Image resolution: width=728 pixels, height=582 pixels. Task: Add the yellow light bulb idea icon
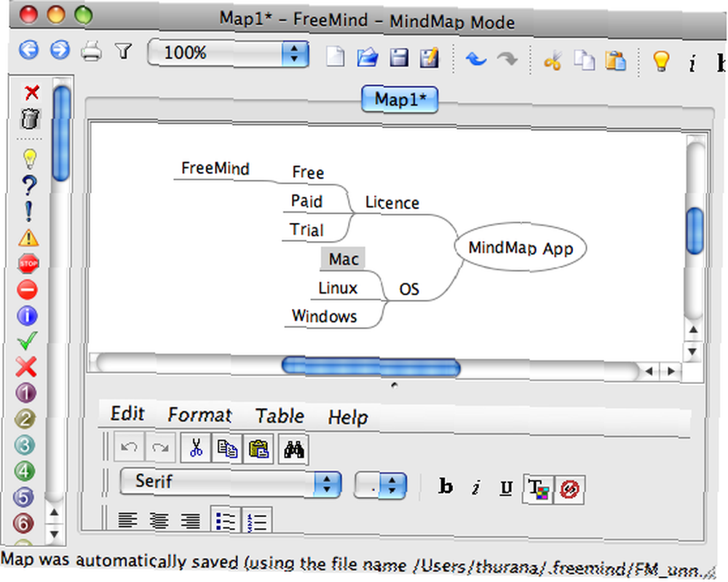click(x=30, y=159)
